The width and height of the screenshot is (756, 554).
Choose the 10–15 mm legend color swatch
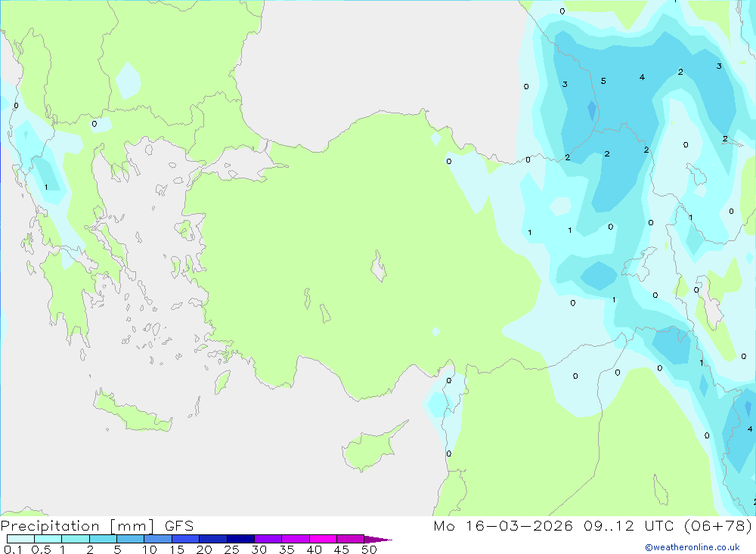pos(158,539)
